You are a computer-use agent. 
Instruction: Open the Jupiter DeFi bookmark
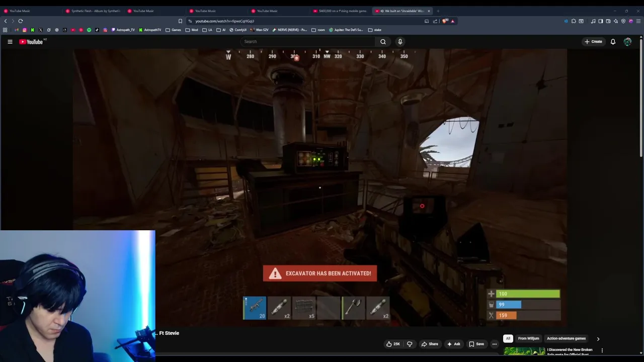click(346, 30)
